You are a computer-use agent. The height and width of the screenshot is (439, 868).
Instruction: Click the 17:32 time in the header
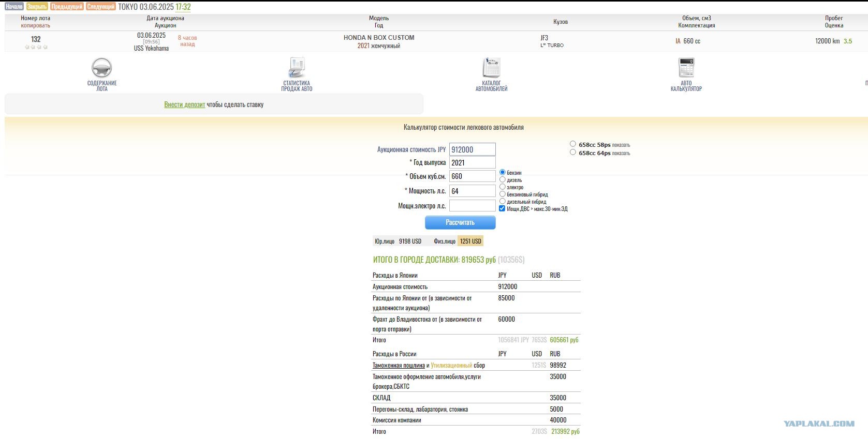[x=183, y=7]
